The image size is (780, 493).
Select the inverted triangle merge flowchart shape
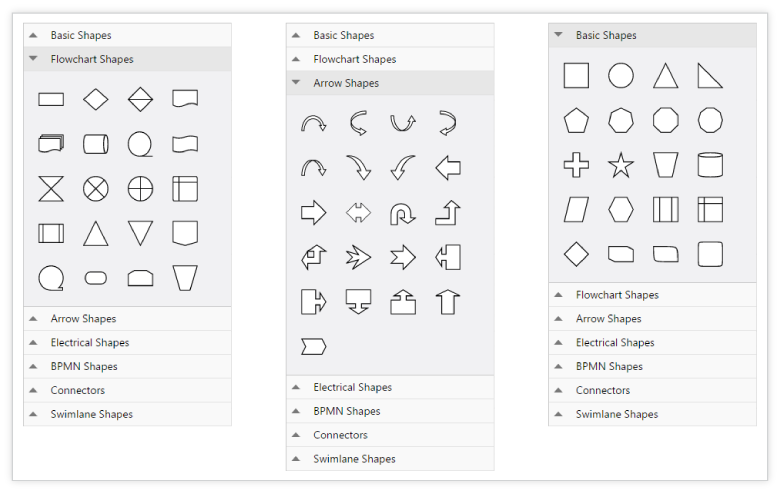coord(140,233)
